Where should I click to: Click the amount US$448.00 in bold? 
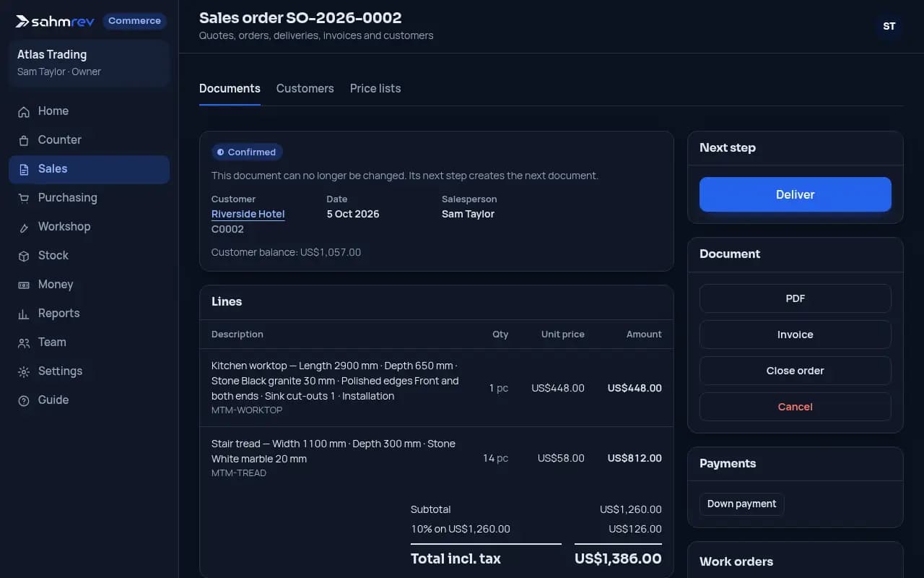pyautogui.click(x=635, y=388)
